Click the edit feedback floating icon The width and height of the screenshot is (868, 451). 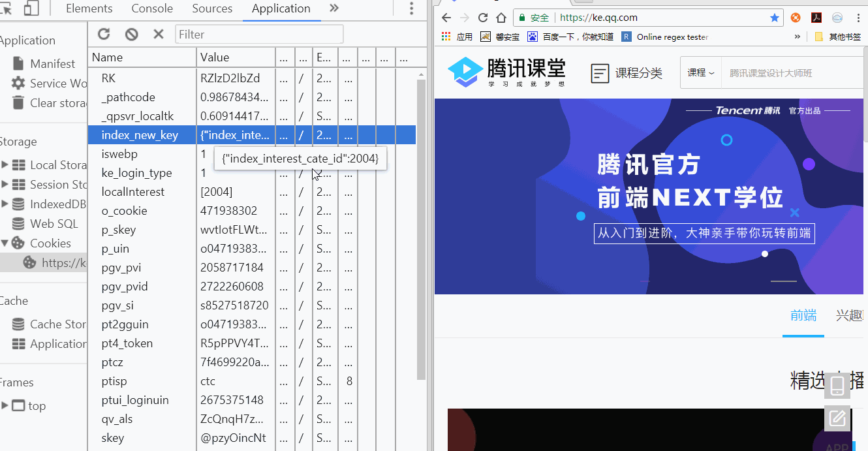(837, 418)
